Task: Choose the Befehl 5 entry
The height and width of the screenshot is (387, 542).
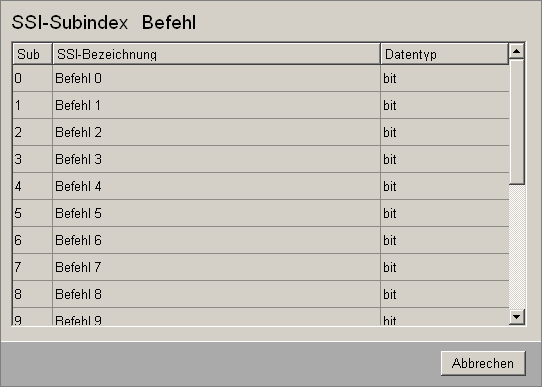Action: tap(261, 213)
